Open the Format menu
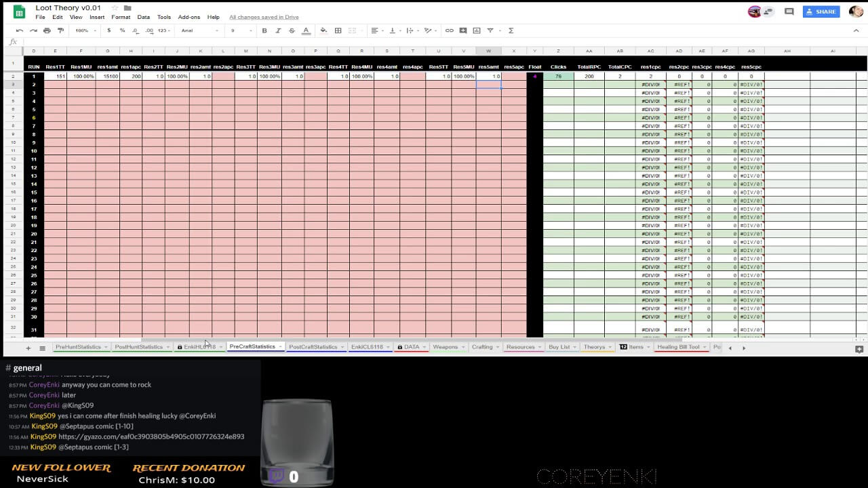 pos(121,17)
